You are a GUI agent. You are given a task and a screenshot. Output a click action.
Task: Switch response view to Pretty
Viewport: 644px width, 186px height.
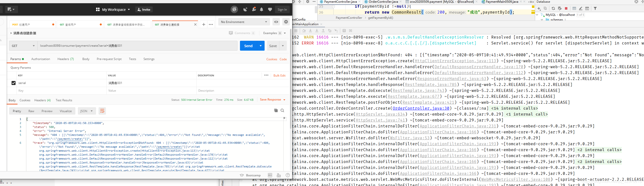[17, 111]
